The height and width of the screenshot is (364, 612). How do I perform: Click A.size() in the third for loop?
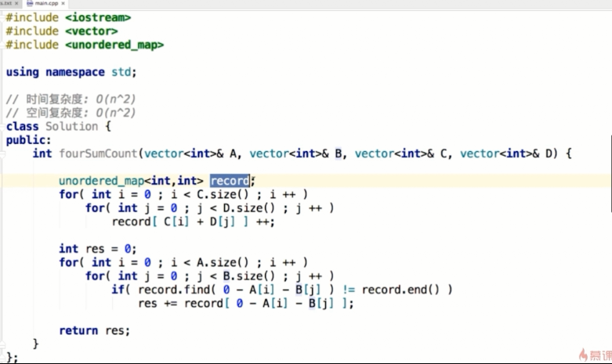[223, 263]
